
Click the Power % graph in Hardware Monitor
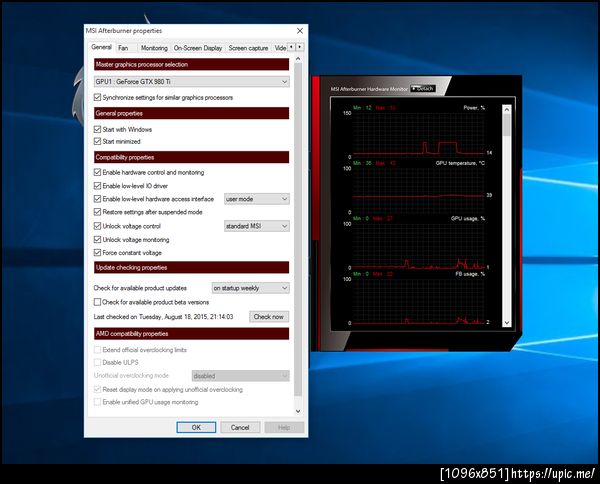point(418,134)
